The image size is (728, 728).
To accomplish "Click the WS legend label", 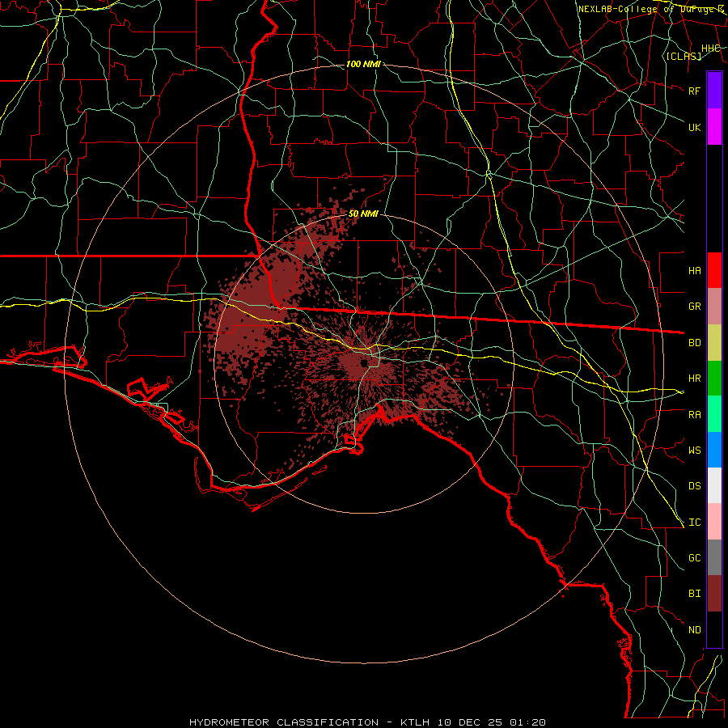I will click(x=694, y=451).
